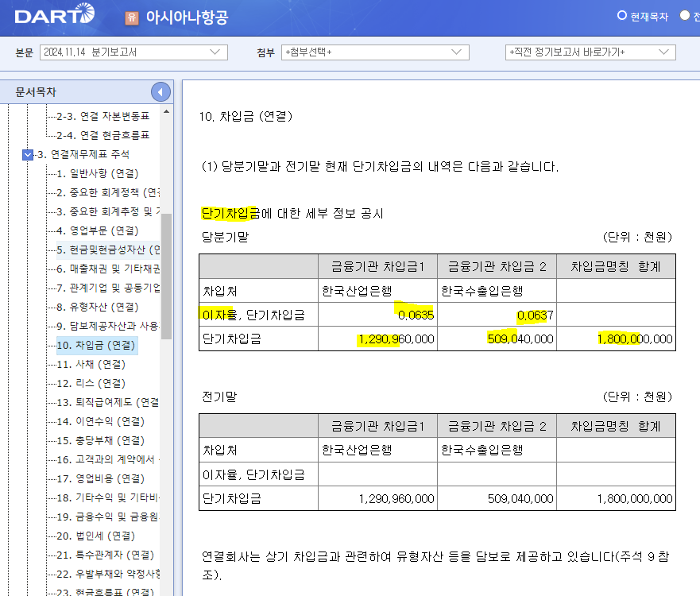
Task: Click the tree scrollbar up arrow
Action: [x=166, y=111]
